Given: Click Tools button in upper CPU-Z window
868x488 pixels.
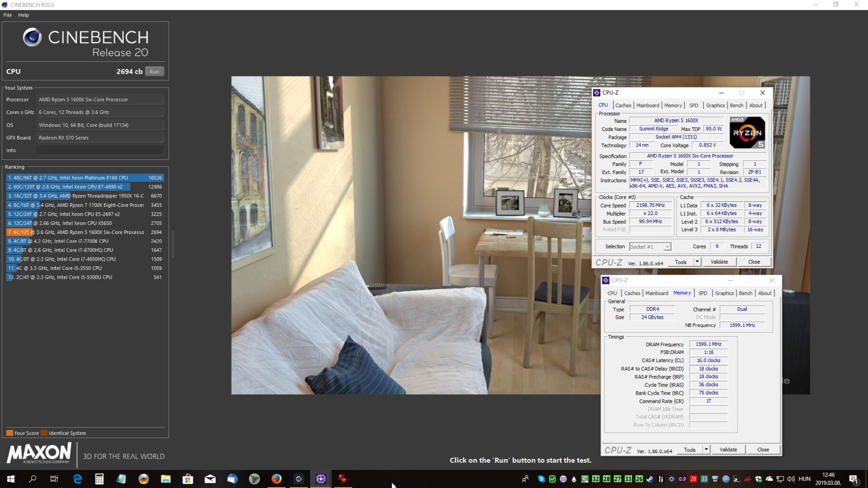Looking at the screenshot, I should (x=681, y=262).
